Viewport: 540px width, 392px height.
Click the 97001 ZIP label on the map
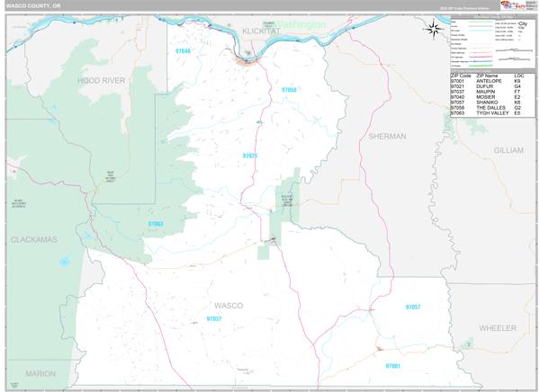pos(392,366)
